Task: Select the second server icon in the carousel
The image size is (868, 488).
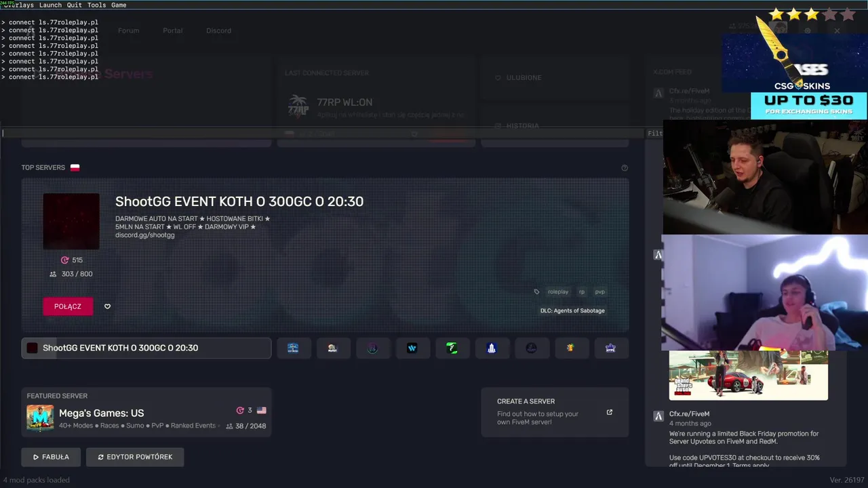Action: click(332, 348)
